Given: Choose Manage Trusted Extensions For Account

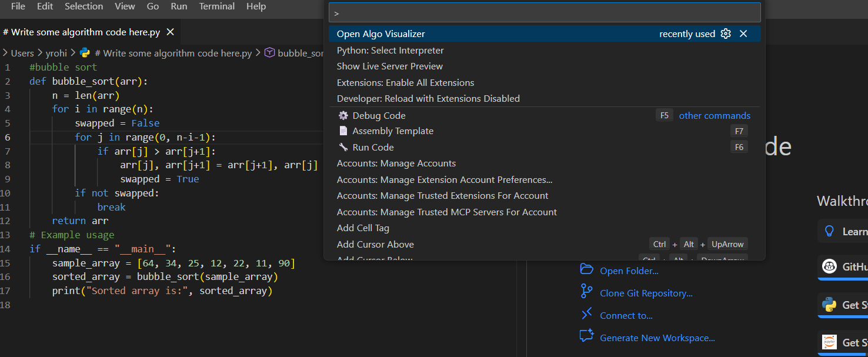Looking at the screenshot, I should (x=545, y=196).
